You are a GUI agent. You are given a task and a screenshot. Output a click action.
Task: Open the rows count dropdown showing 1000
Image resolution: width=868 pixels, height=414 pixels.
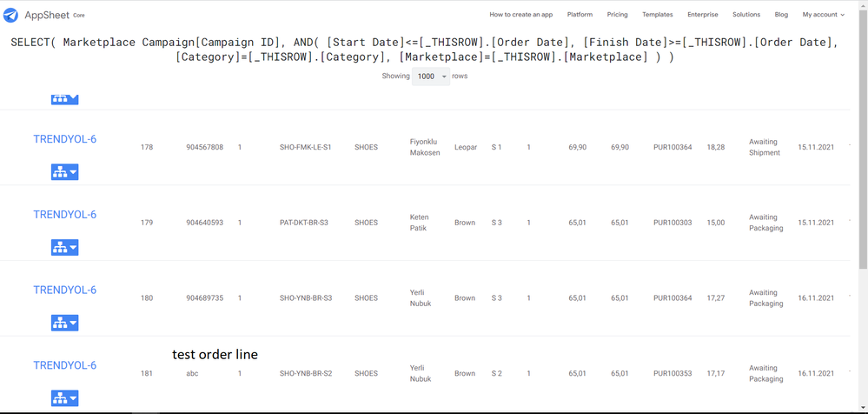[431, 77]
